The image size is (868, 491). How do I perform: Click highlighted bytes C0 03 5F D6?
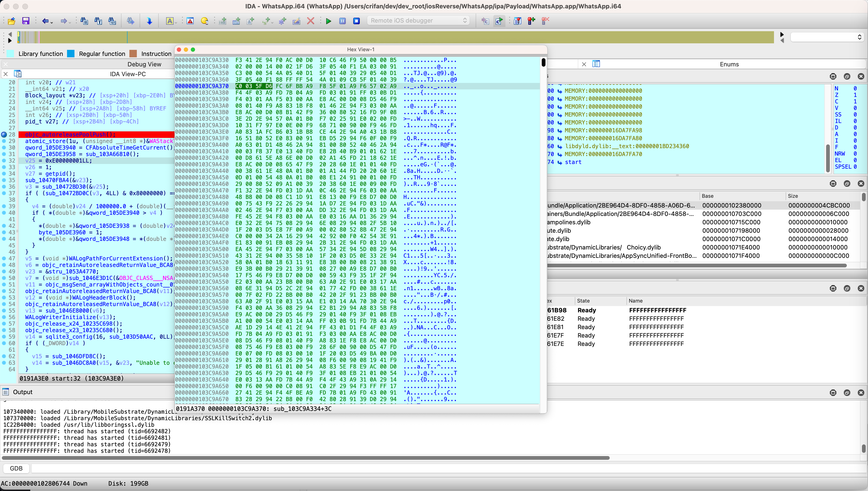(254, 86)
